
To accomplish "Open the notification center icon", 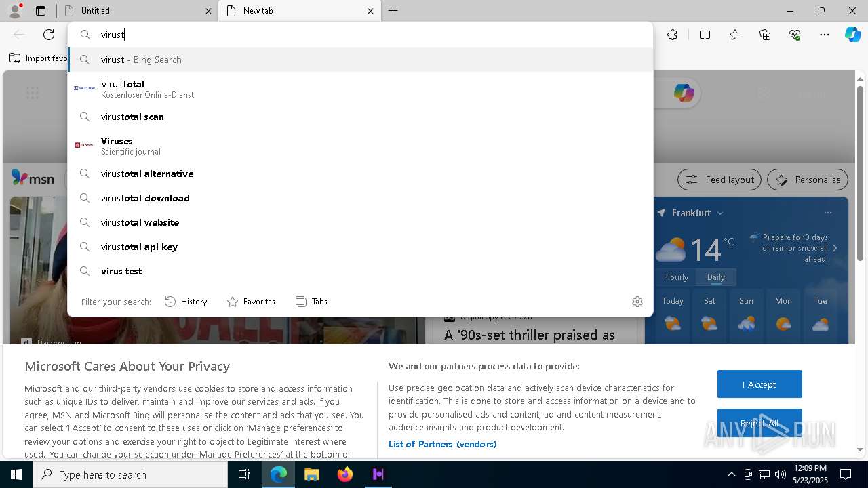I will point(846,474).
